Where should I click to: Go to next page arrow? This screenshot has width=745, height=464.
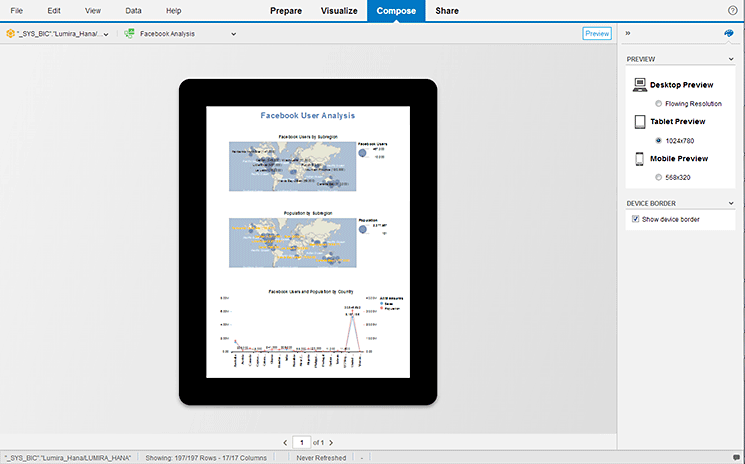[x=331, y=442]
